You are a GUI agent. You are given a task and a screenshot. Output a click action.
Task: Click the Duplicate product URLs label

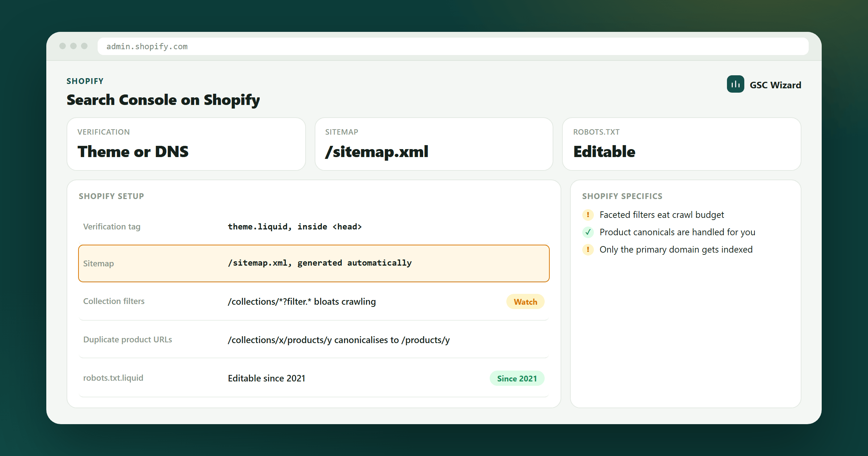[128, 339]
